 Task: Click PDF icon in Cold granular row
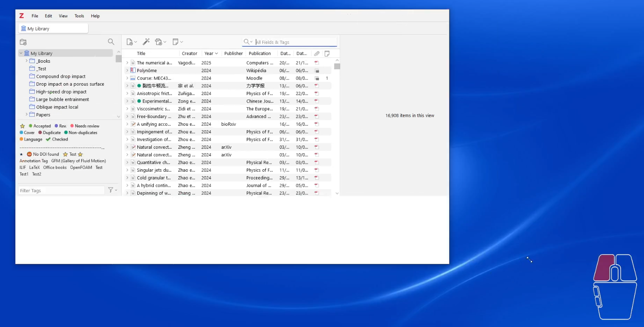coord(316,178)
